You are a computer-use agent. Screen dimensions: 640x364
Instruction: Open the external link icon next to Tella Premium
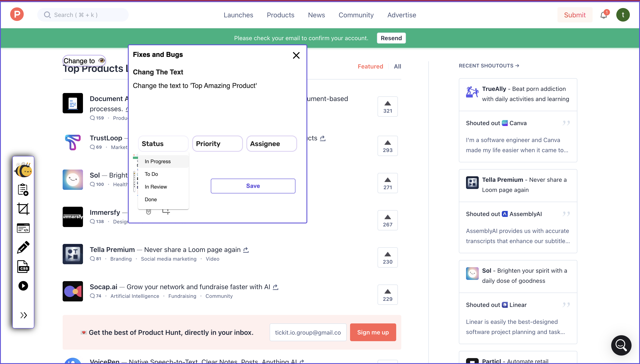coord(246,250)
